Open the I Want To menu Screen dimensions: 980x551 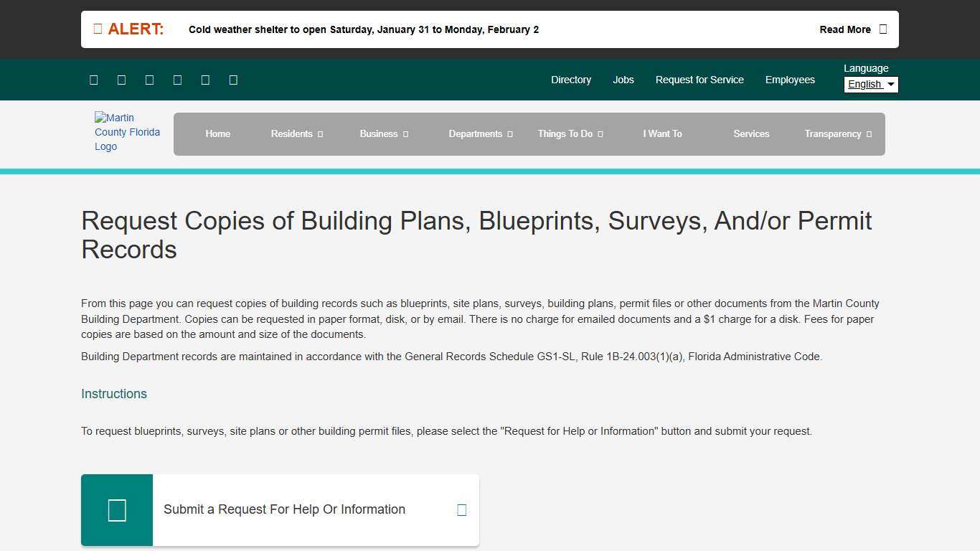662,134
